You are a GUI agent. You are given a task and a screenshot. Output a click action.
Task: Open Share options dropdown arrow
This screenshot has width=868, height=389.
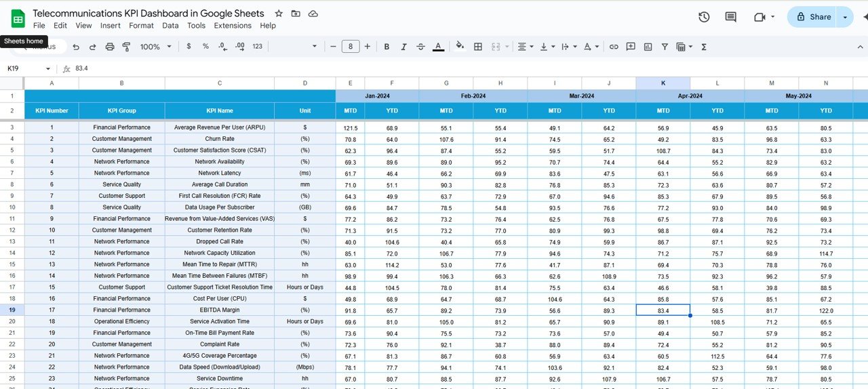point(845,17)
